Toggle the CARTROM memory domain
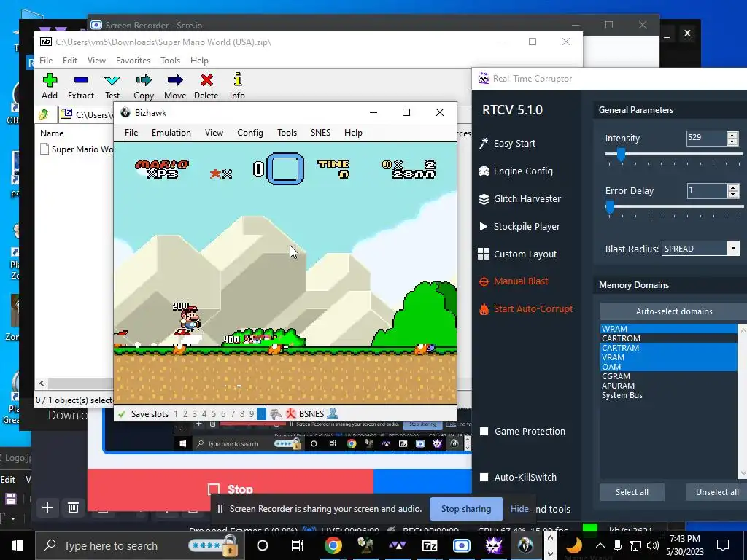Image resolution: width=747 pixels, height=560 pixels. [668, 338]
